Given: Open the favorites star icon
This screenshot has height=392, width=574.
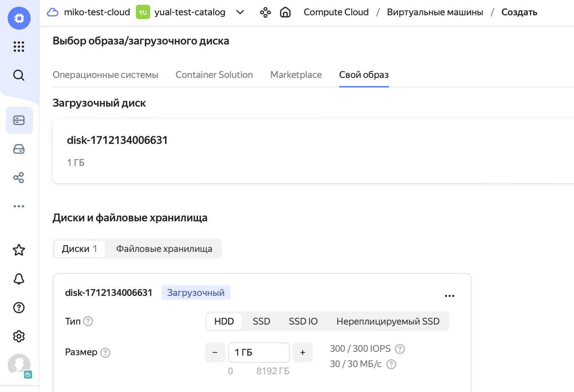Looking at the screenshot, I should pyautogui.click(x=19, y=250).
